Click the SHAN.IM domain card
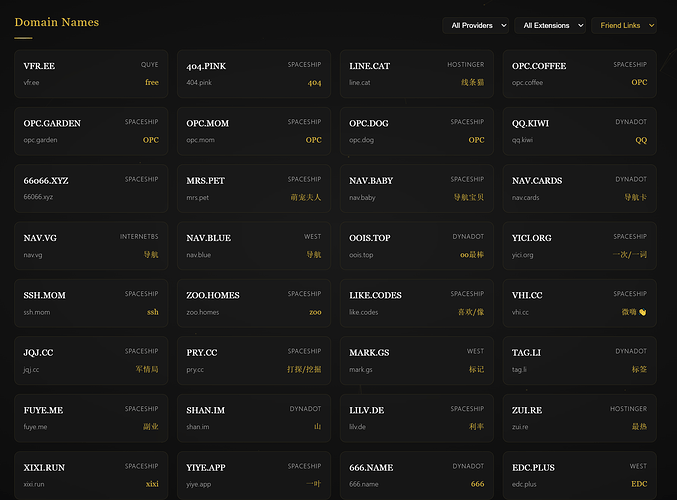 [x=254, y=418]
